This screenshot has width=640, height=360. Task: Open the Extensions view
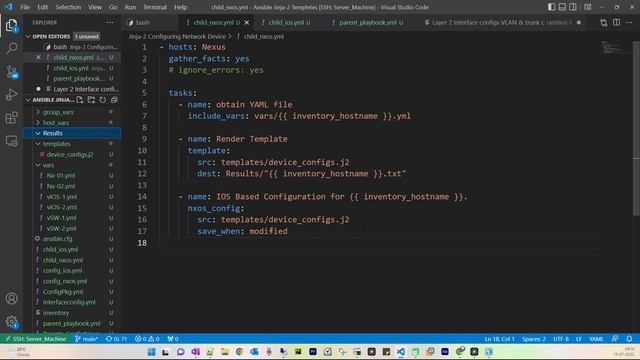11,118
